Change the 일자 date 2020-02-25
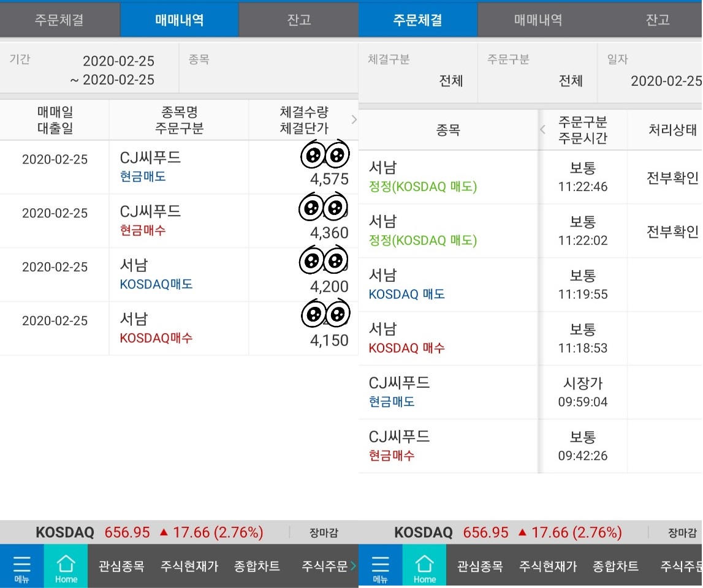Screen dimensions: 703x588 point(650,72)
